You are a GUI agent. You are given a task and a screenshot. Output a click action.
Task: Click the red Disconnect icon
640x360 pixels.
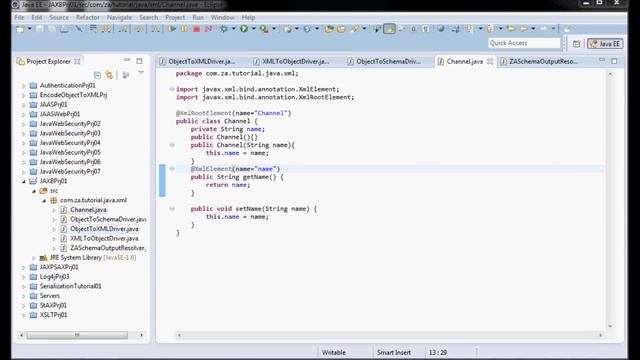(208, 29)
